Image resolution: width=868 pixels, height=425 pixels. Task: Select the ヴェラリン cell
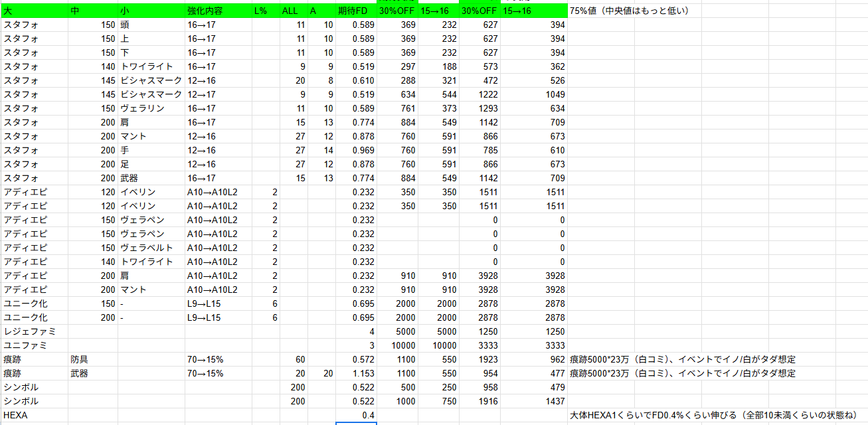(151, 108)
